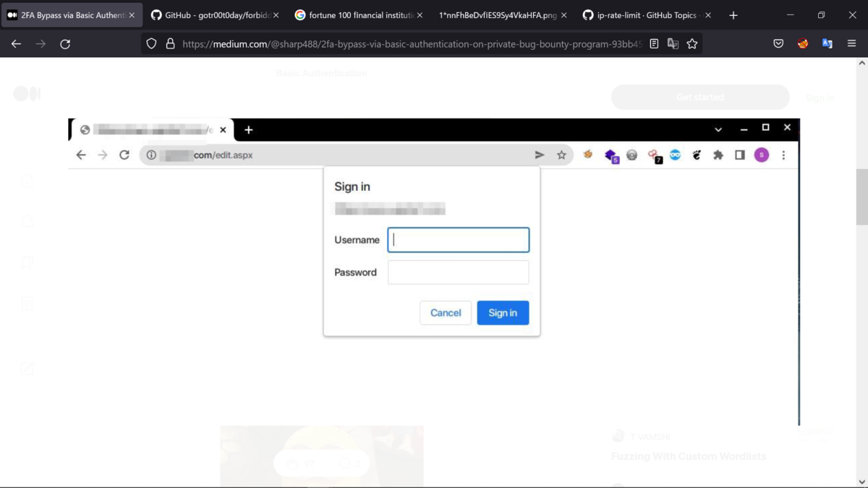Open the Write story pencil icon on Medium

coord(27,367)
